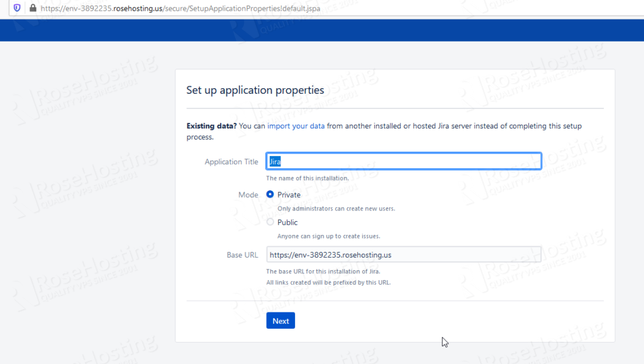This screenshot has width=644, height=364.
Task: Click the Next button to continue setup
Action: 280,321
